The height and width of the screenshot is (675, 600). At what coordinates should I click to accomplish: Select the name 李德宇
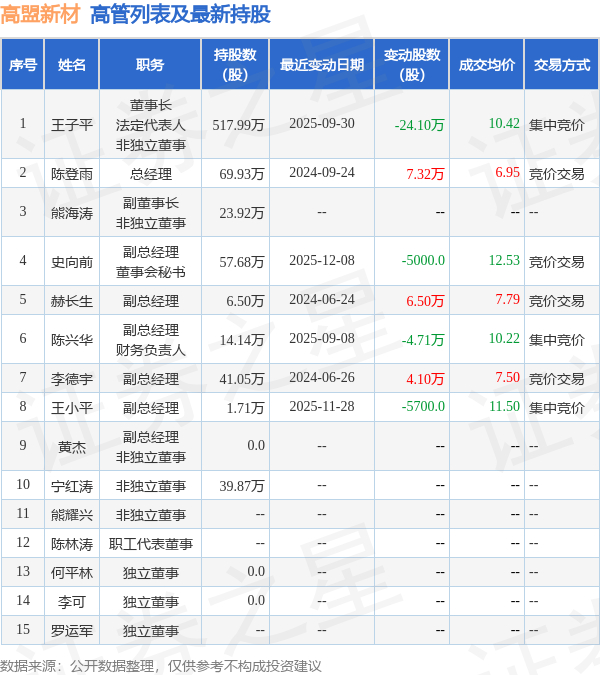pos(72,378)
